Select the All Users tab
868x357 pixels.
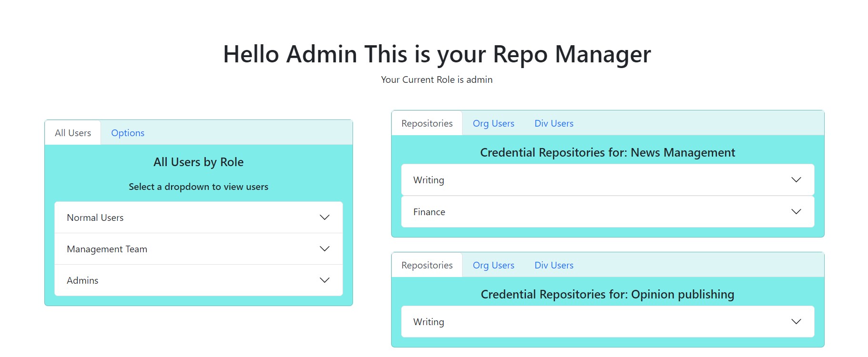pos(73,133)
